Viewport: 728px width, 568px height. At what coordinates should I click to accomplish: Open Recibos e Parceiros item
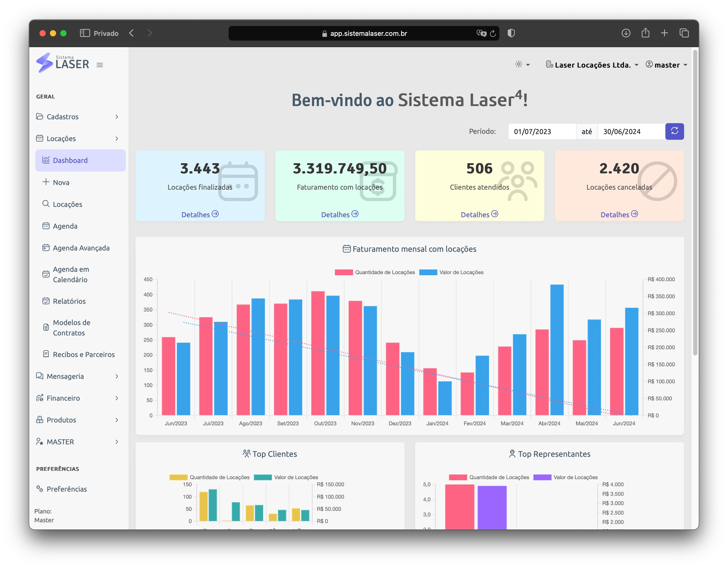point(80,354)
